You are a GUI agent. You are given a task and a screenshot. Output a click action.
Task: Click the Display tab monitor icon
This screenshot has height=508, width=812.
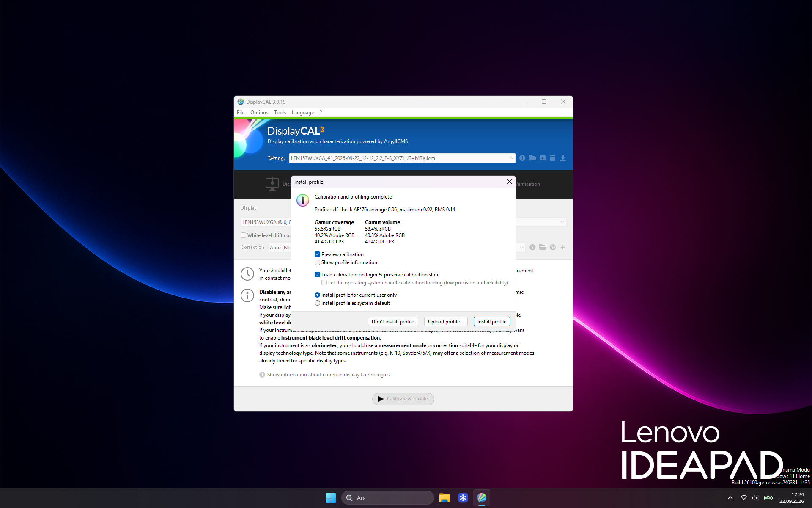[272, 184]
